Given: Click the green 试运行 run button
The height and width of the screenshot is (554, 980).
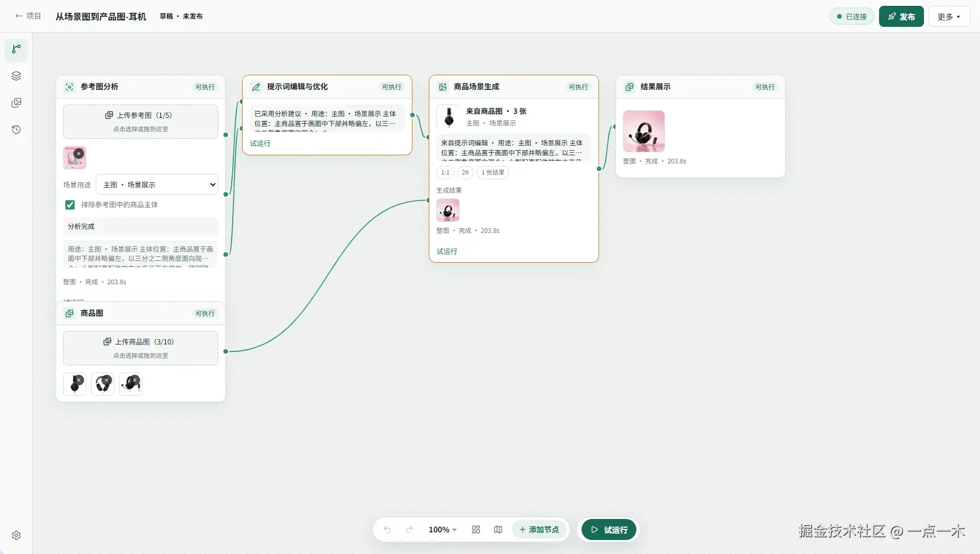Looking at the screenshot, I should [609, 530].
